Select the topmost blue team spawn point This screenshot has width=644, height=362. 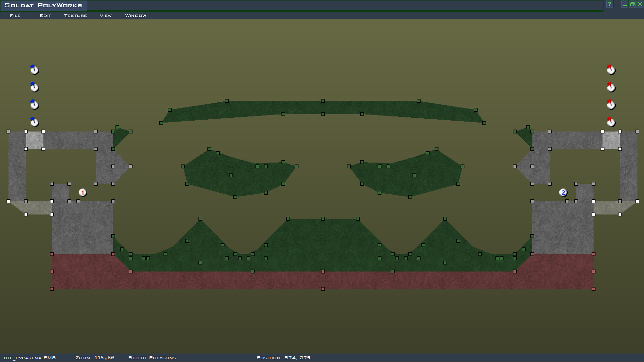click(x=34, y=70)
